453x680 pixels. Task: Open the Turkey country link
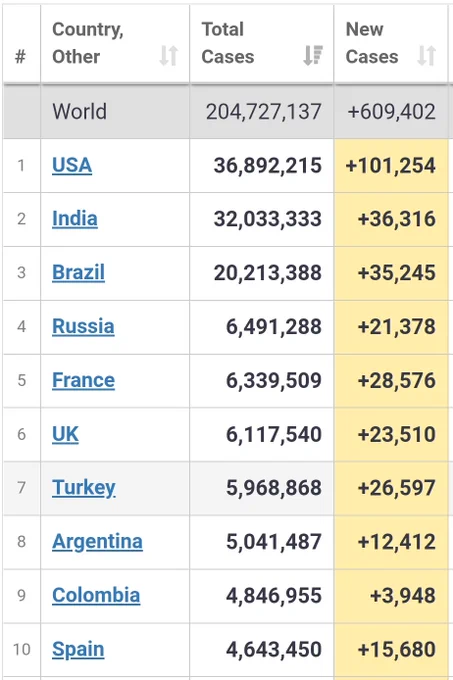84,488
